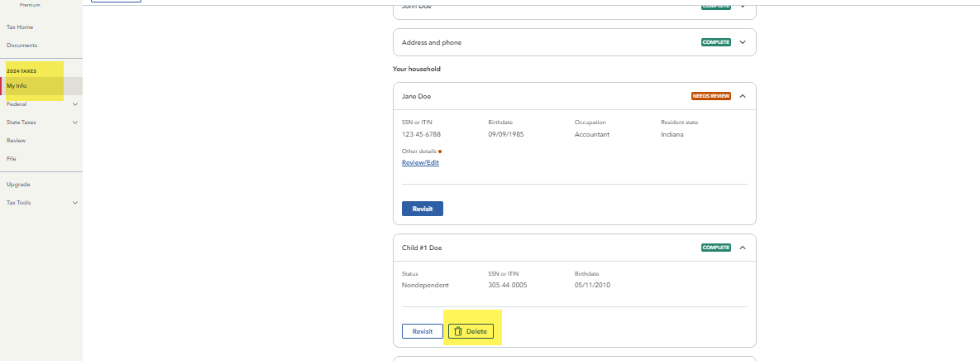The height and width of the screenshot is (361, 980).
Task: Click the Your household heading
Action: point(416,69)
